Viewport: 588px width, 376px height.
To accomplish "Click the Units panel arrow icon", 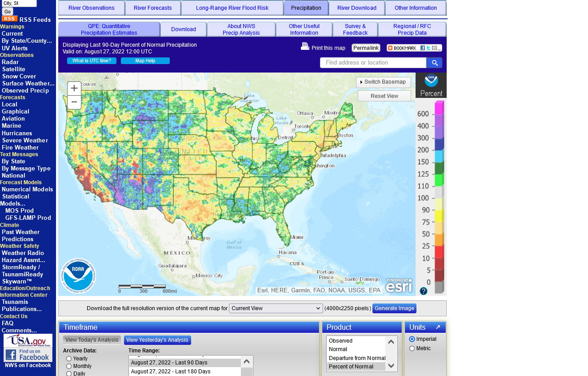I will coord(438,327).
